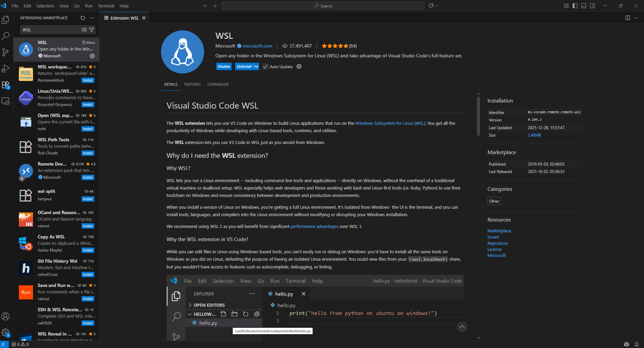Select OCaml and Reason extension entry
Image resolution: width=644 pixels, height=348 pixels.
(x=57, y=219)
